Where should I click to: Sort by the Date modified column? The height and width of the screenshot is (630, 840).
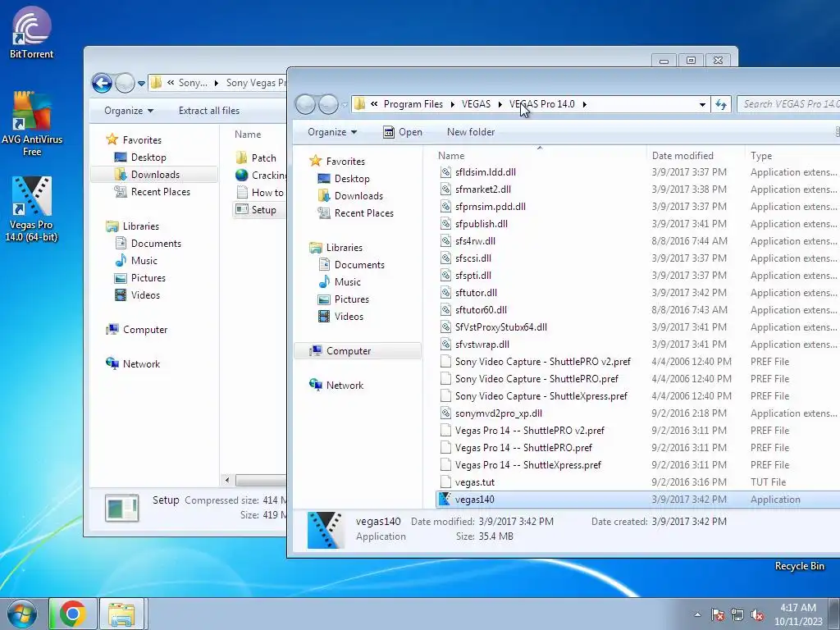[x=696, y=155]
